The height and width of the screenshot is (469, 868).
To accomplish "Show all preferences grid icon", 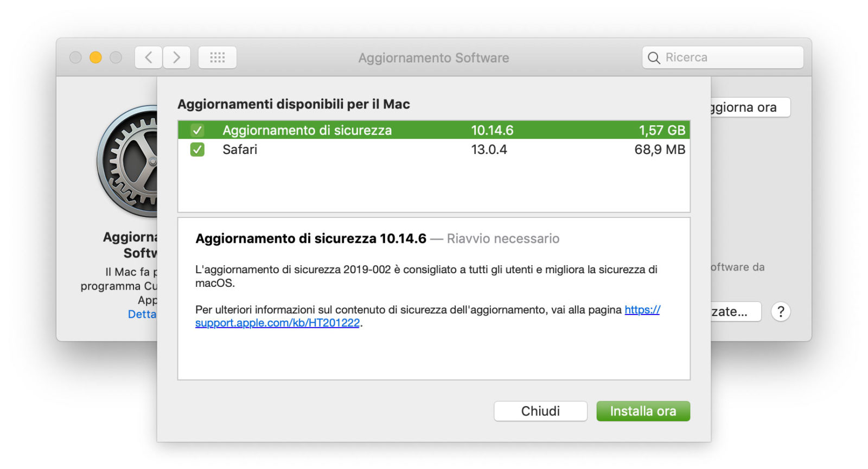I will [x=217, y=57].
